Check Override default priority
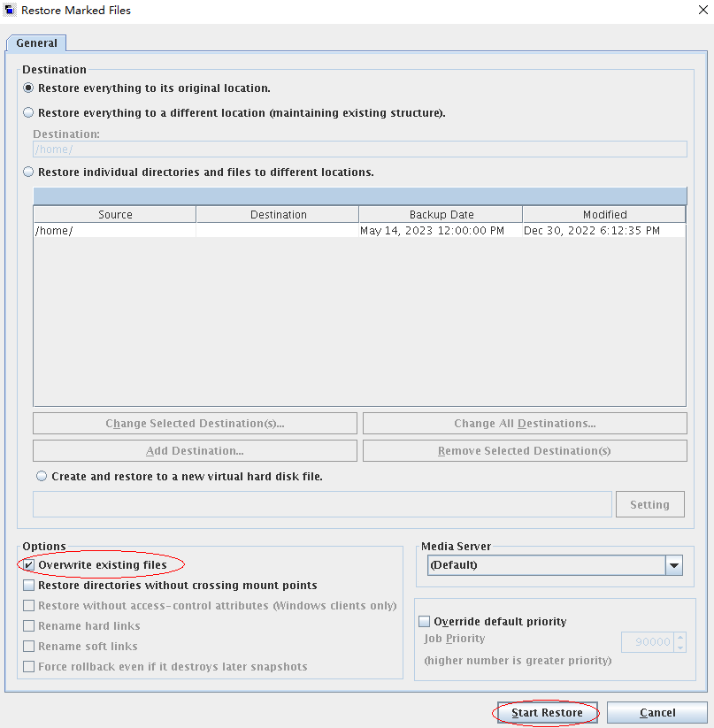Image resolution: width=714 pixels, height=728 pixels. (x=425, y=622)
